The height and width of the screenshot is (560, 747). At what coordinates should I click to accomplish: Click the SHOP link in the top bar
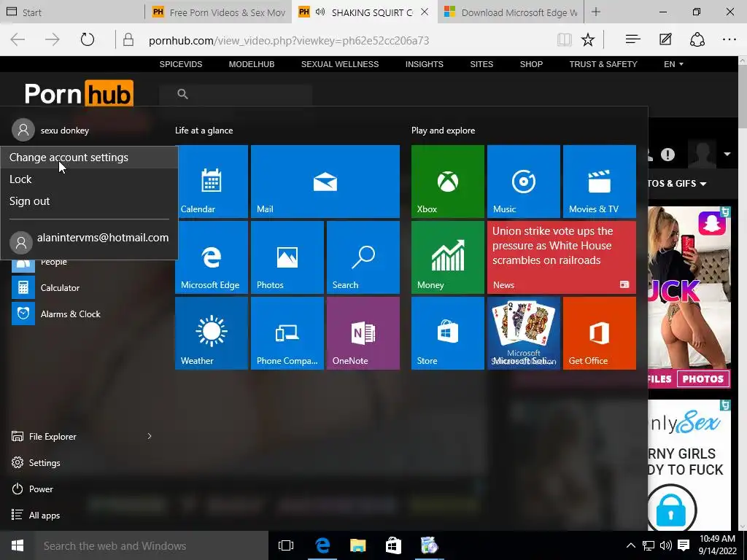(531, 64)
